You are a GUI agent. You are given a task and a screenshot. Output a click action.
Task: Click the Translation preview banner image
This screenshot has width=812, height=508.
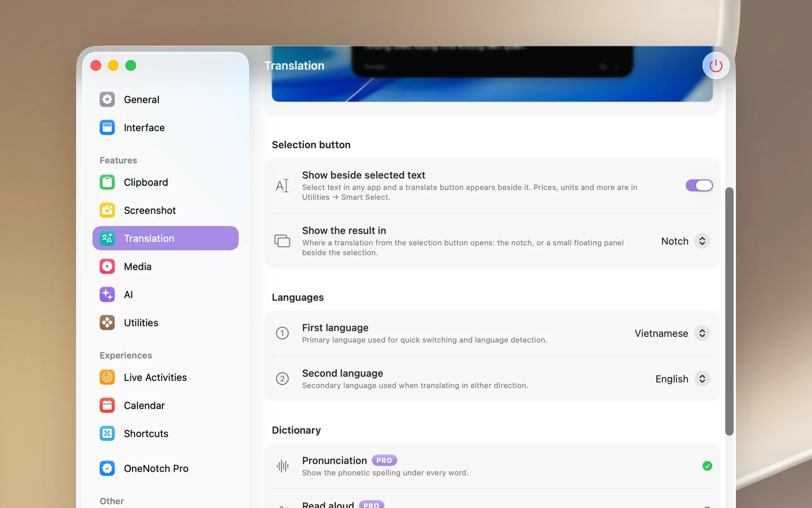[492, 74]
